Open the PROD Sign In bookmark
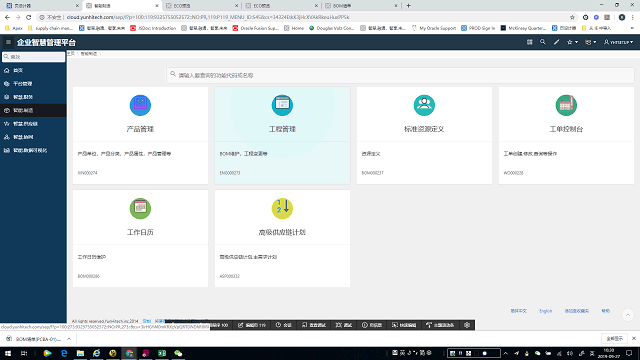This screenshot has width=640, height=360. 478,28
